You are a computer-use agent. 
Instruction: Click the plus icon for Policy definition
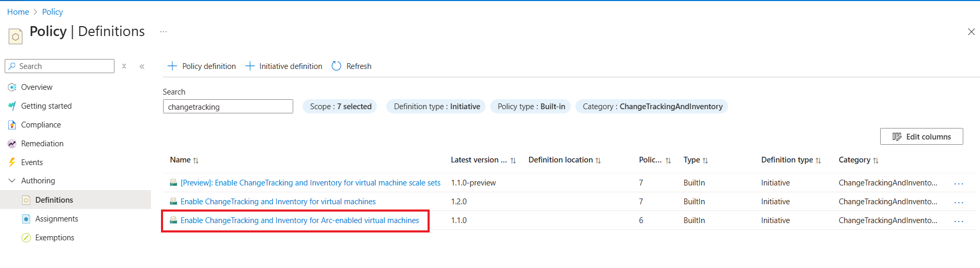(x=172, y=66)
